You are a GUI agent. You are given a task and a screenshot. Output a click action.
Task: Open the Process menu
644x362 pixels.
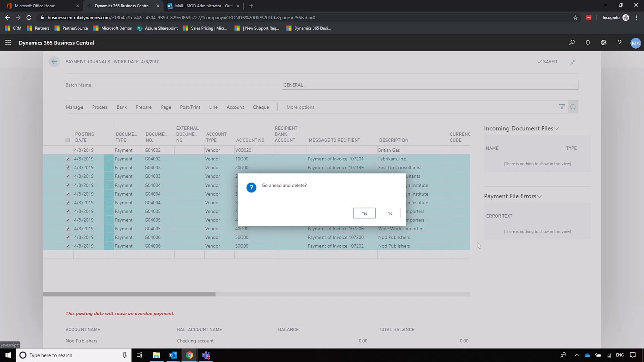100,107
